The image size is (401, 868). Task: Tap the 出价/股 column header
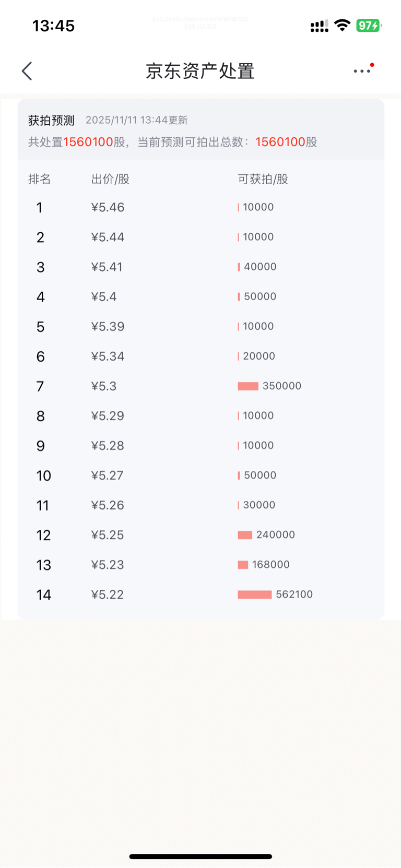[110, 180]
